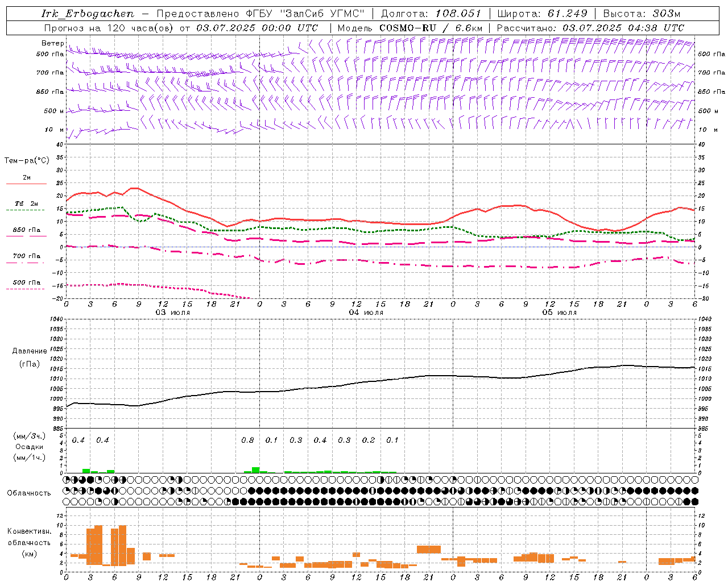Screen dimensions: 728x582
Task: Click the 04 июля date label
Action: (x=366, y=313)
